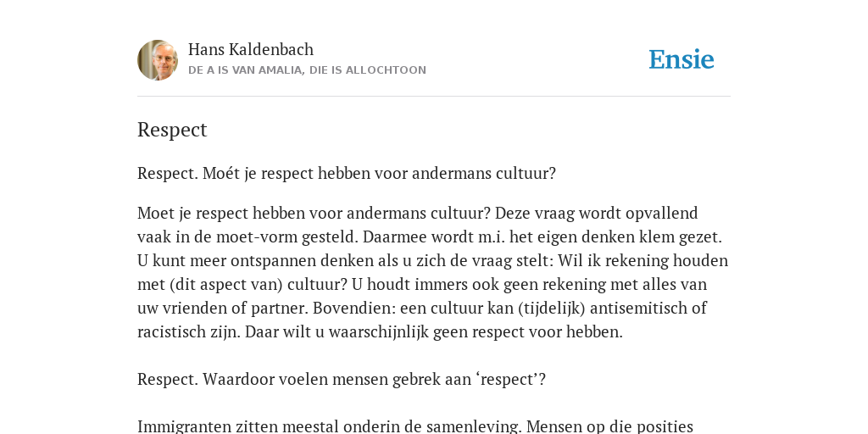Image resolution: width=868 pixels, height=434 pixels.
Task: Open the Ensie logo link
Action: [682, 59]
